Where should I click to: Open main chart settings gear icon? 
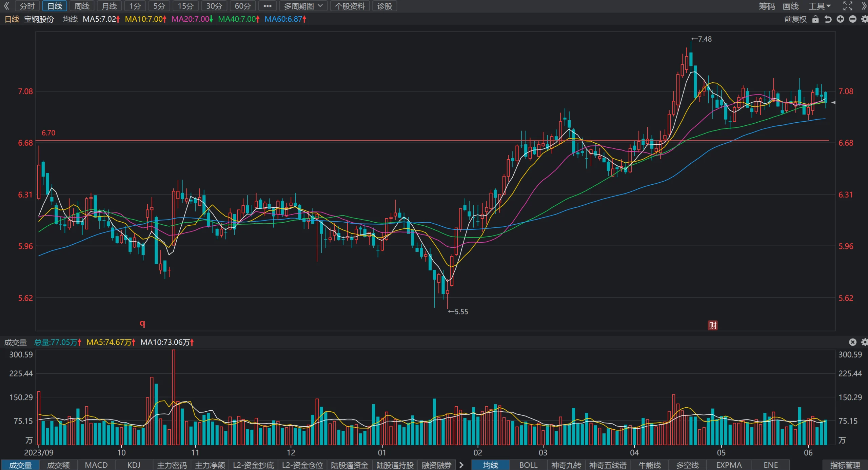(864, 19)
